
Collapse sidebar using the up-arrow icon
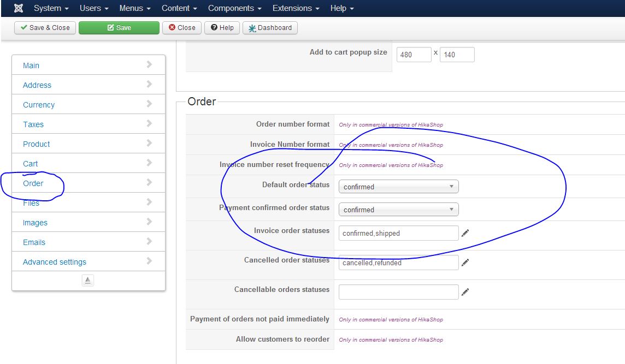point(88,280)
